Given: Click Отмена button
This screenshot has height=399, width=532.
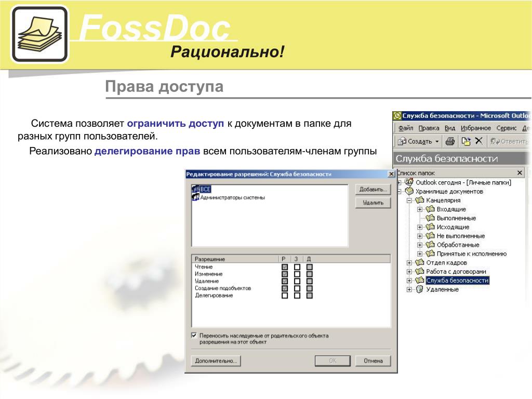Looking at the screenshot, I should pos(373,361).
